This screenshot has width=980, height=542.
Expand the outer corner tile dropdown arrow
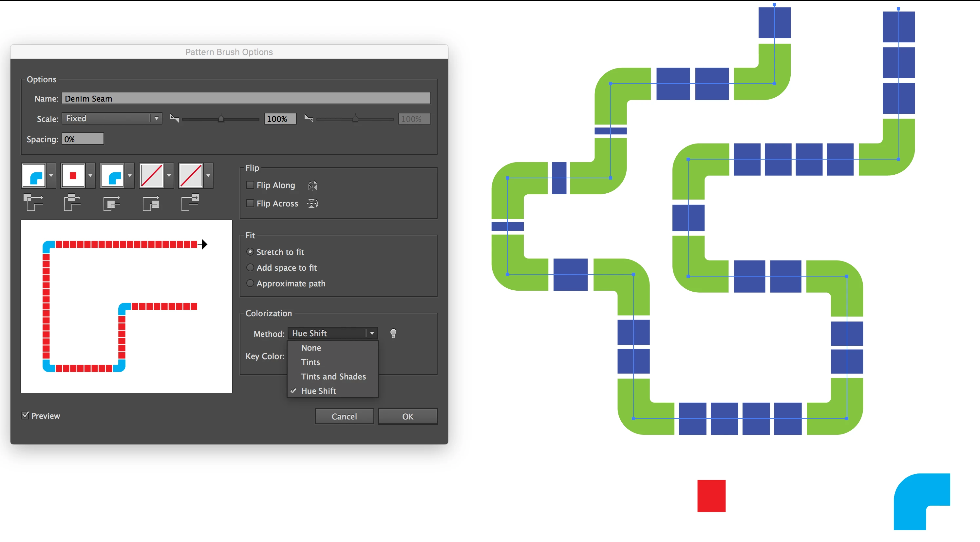click(51, 175)
